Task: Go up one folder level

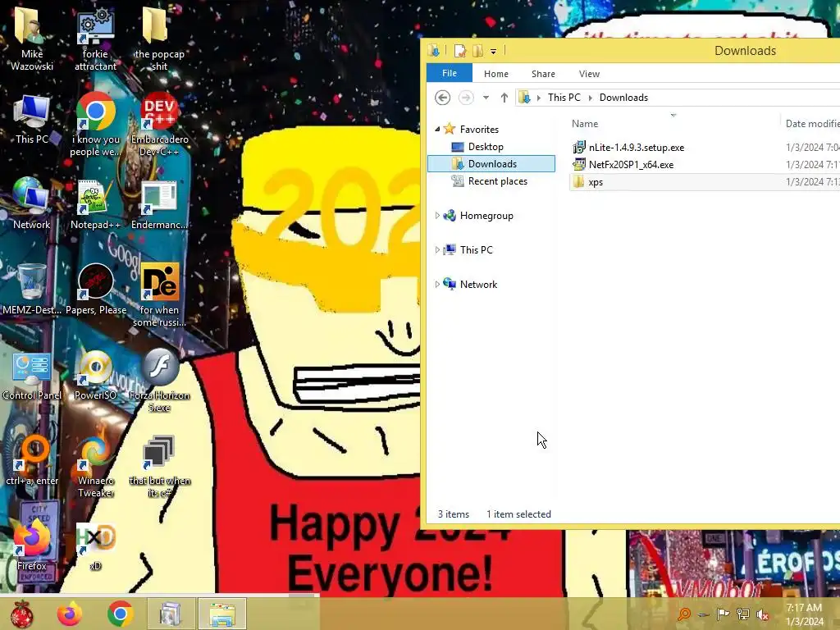Action: [x=504, y=98]
